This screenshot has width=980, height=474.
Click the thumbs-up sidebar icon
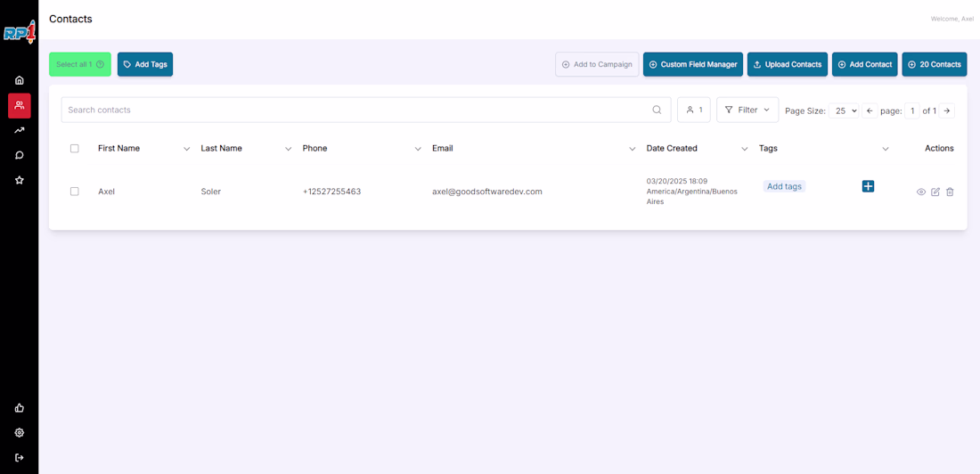click(x=20, y=408)
